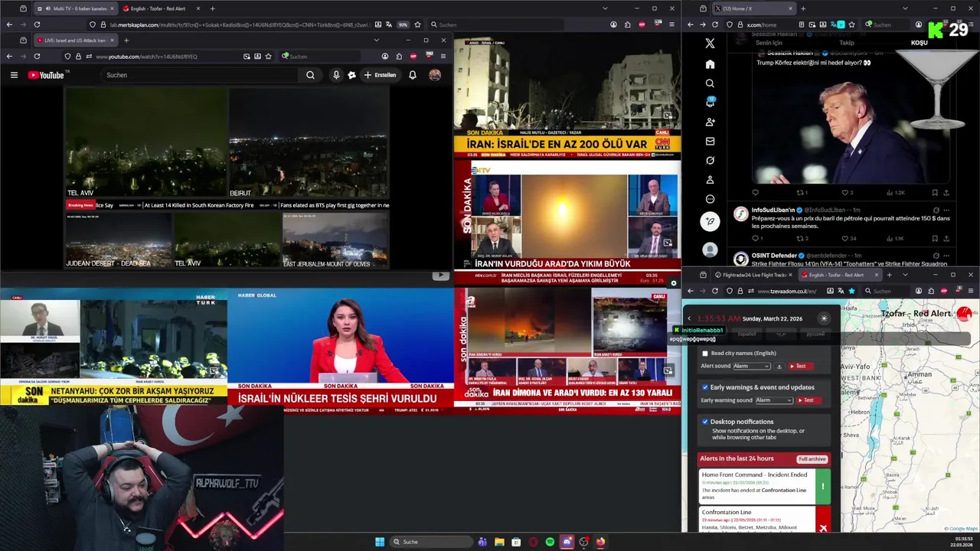Screen dimensions: 980x551
Task: List all tabs in YouTube browser window
Action: pos(376,40)
